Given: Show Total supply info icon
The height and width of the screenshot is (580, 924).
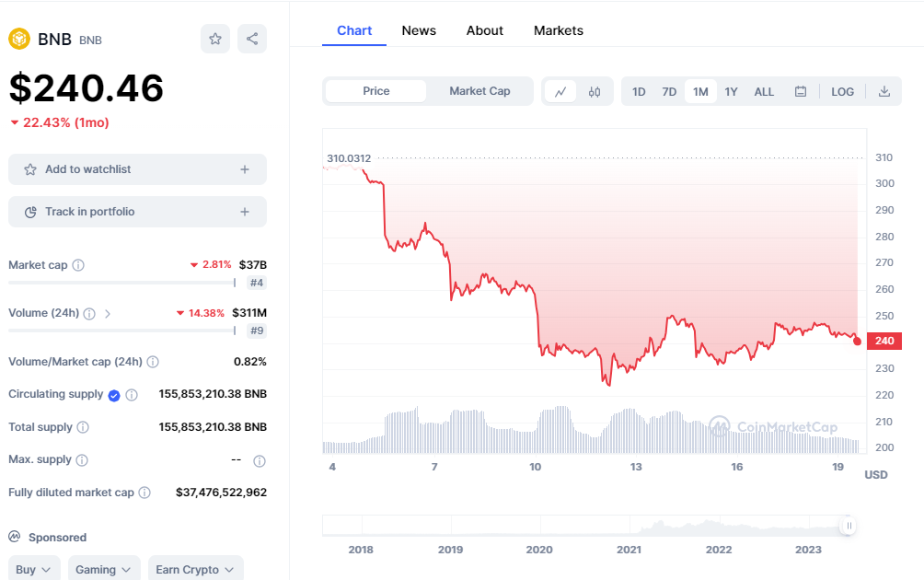Looking at the screenshot, I should 83,427.
